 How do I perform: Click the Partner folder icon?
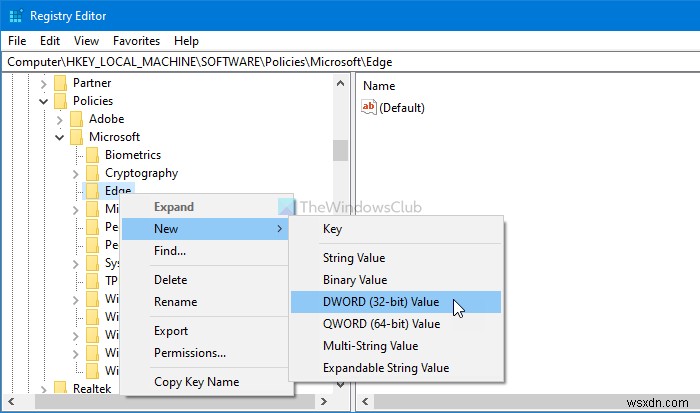pos(60,83)
